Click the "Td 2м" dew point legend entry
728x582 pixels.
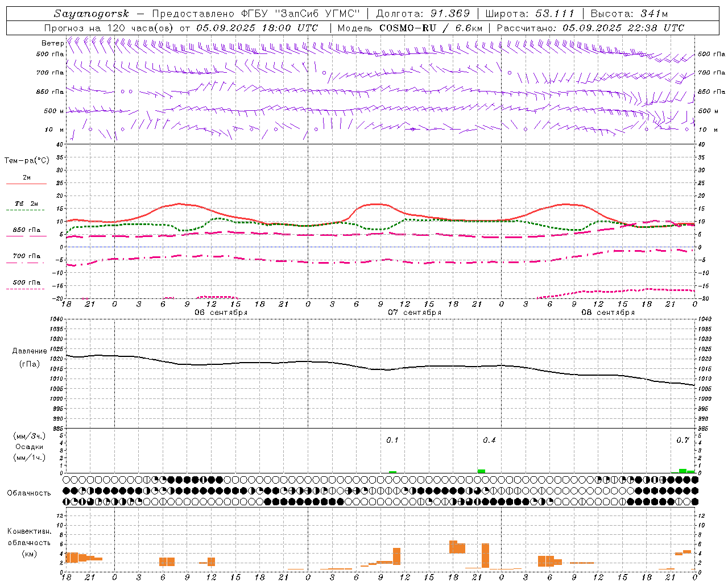pyautogui.click(x=27, y=203)
